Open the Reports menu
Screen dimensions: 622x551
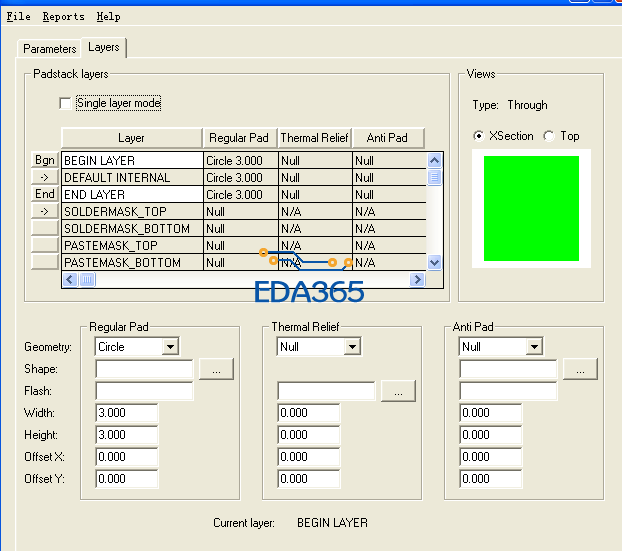pyautogui.click(x=63, y=17)
